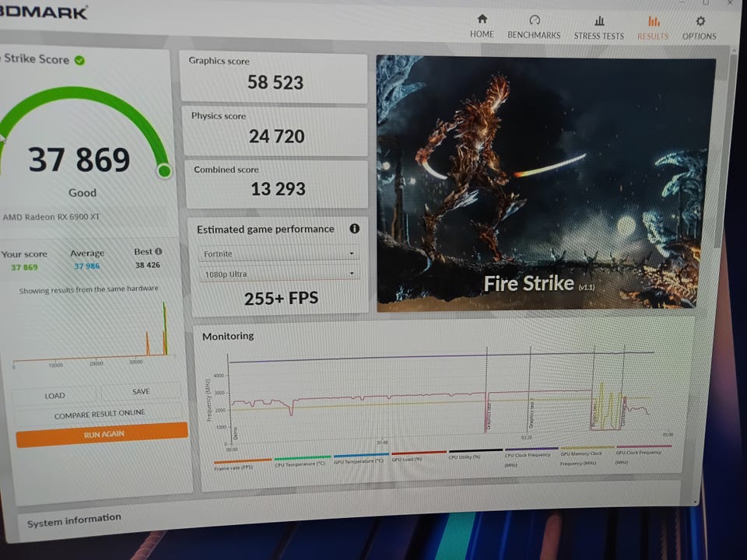
Task: Click COMPARE RESULT ONLINE button
Action: pyautogui.click(x=99, y=415)
